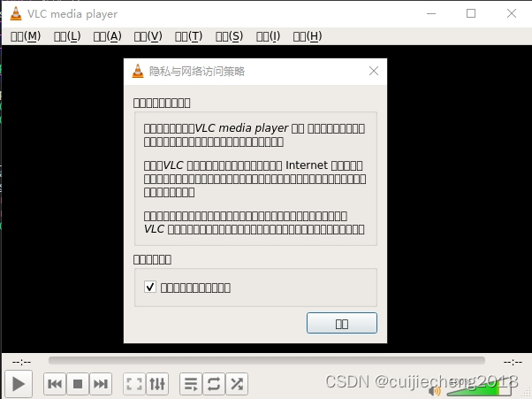Open the View (I) menu
This screenshot has width=532, height=399.
pos(268,36)
